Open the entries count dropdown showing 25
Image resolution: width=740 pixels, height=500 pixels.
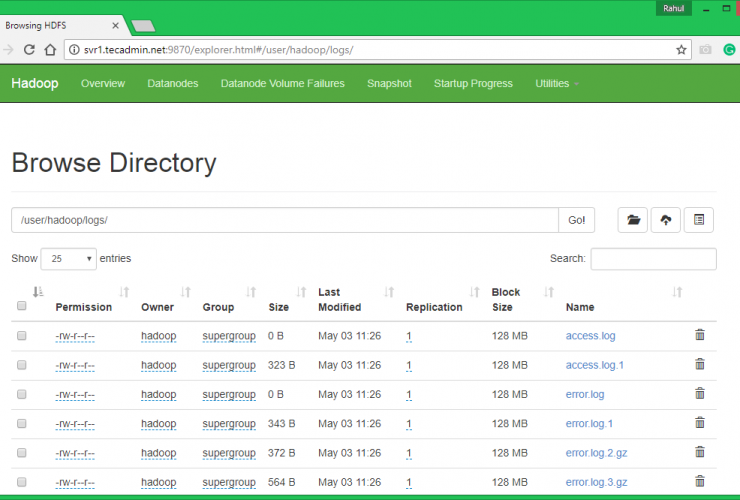click(68, 259)
